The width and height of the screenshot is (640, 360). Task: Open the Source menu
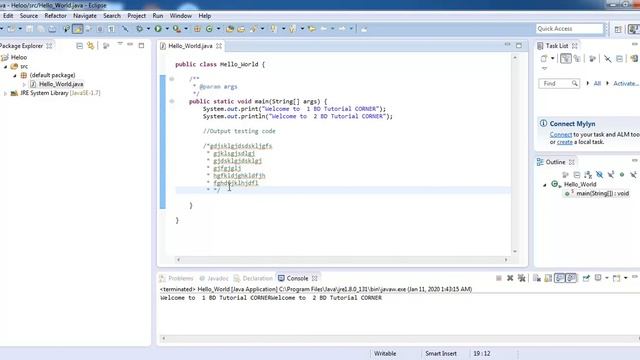pos(29,16)
